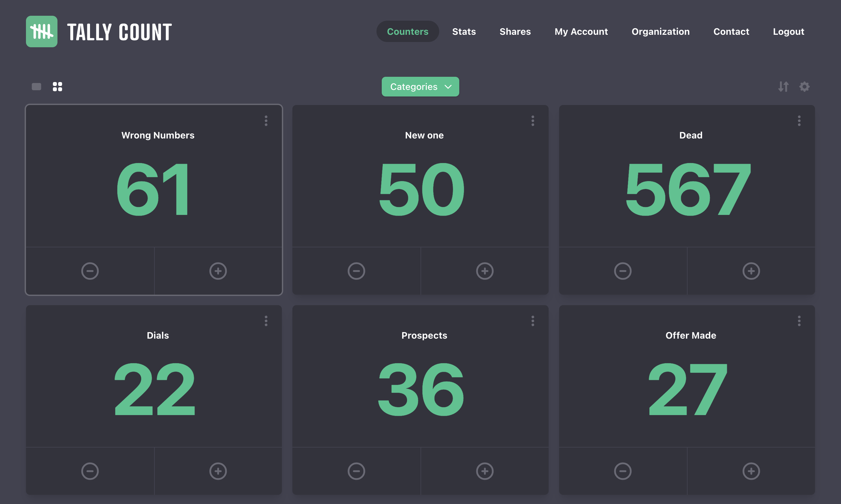Open three-dot menu on Dead counter
Viewport: 841px width, 504px height.
pyautogui.click(x=799, y=120)
